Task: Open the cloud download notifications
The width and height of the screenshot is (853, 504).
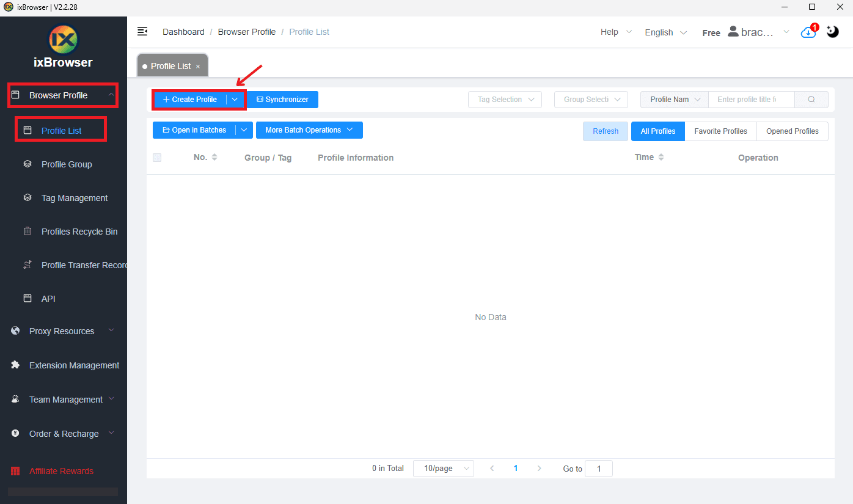Action: click(x=808, y=31)
